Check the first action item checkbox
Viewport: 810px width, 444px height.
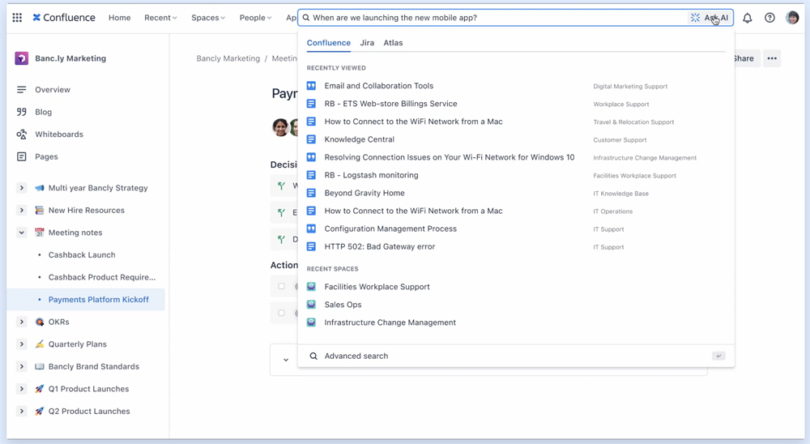click(x=281, y=287)
